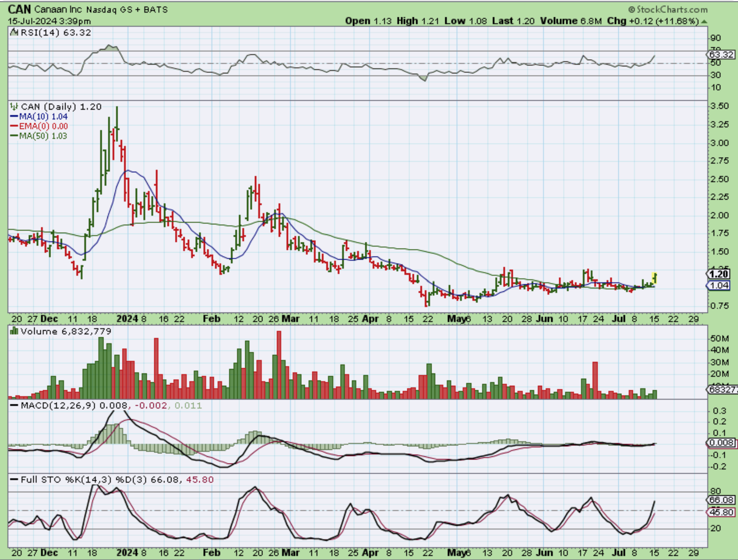Viewport: 738px width, 560px height.
Task: Click the Canaan Inc company name
Action: [x=58, y=9]
